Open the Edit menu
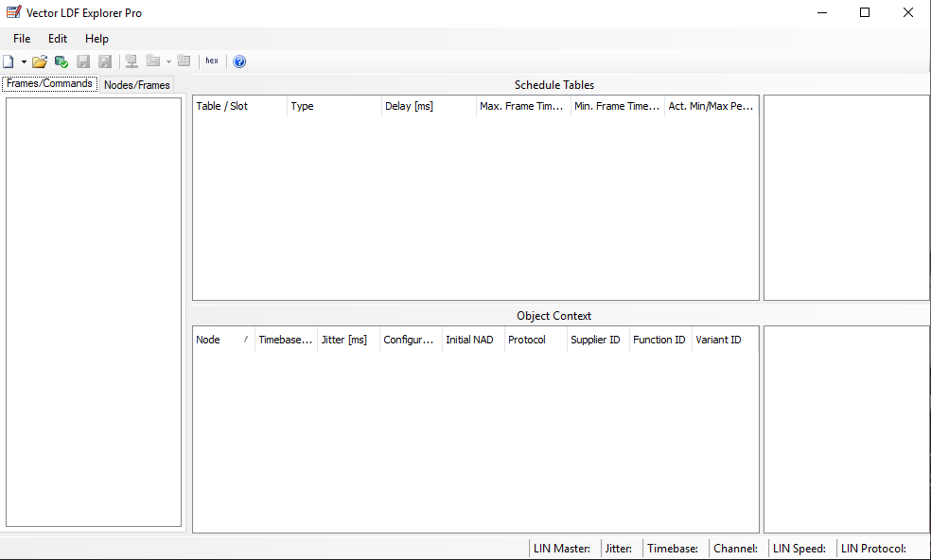 (x=58, y=39)
